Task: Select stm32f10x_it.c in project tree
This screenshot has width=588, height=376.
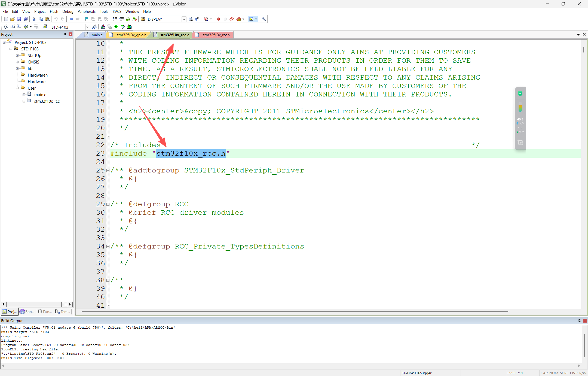Action: [47, 101]
